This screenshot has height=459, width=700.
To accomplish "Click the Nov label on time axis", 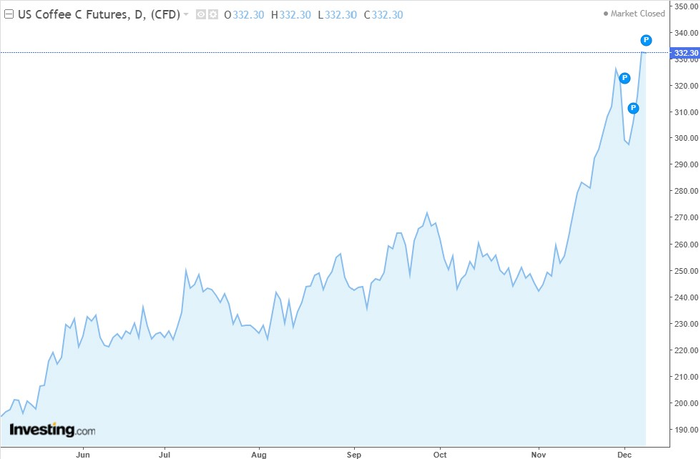I will pyautogui.click(x=538, y=455).
